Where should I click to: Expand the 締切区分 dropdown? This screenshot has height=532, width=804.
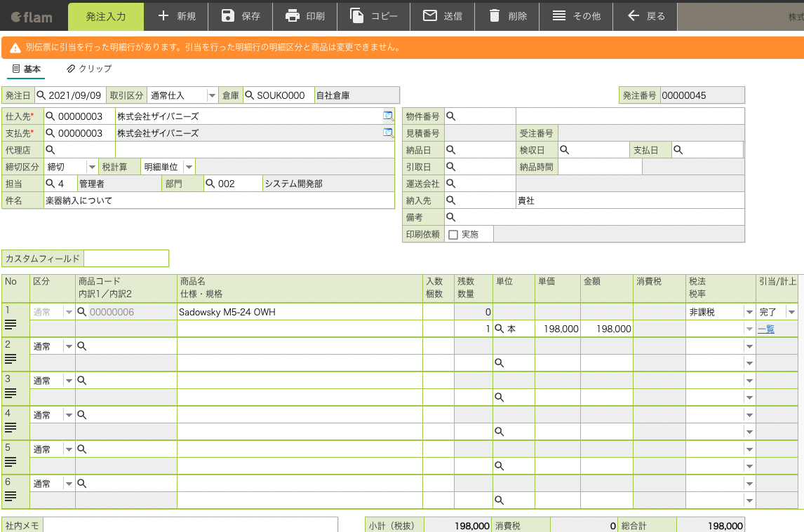(92, 167)
